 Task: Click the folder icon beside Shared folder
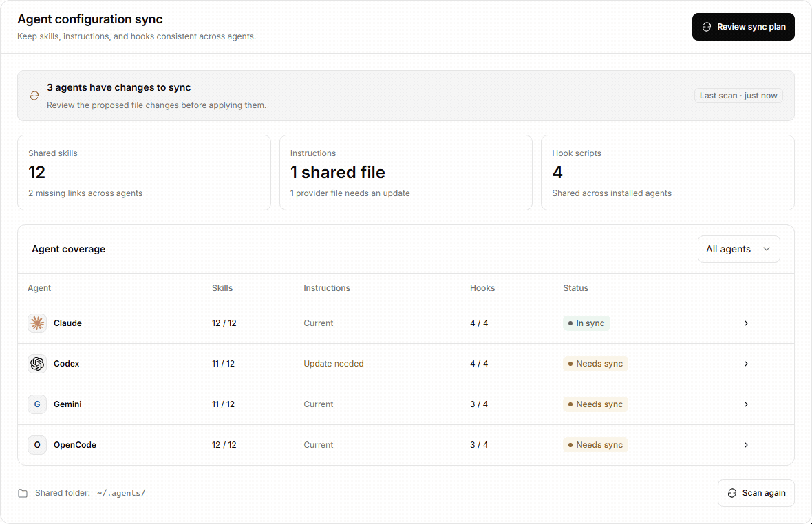click(23, 494)
